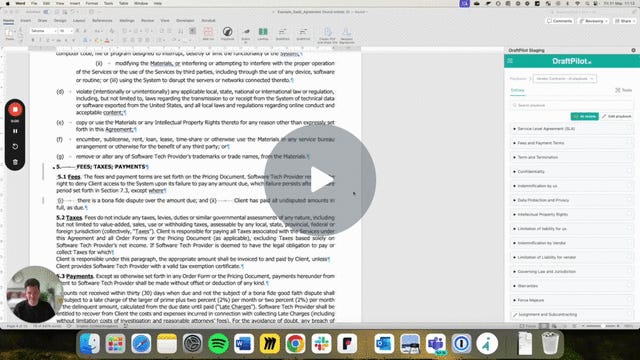Click the Edit playbook button
This screenshot has width=640, height=360.
point(617,116)
